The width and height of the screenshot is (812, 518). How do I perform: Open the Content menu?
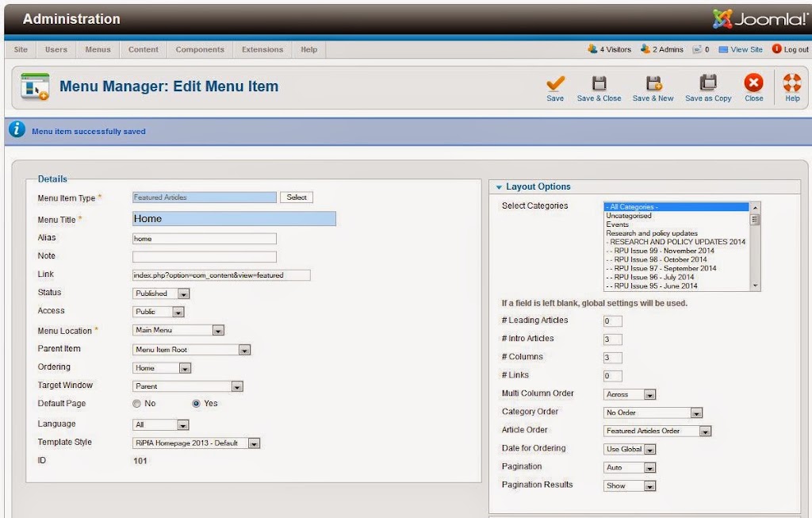pyautogui.click(x=144, y=50)
